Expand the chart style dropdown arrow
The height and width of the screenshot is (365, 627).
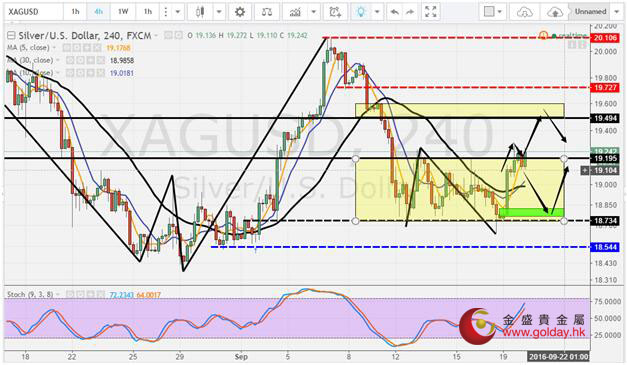[219, 12]
